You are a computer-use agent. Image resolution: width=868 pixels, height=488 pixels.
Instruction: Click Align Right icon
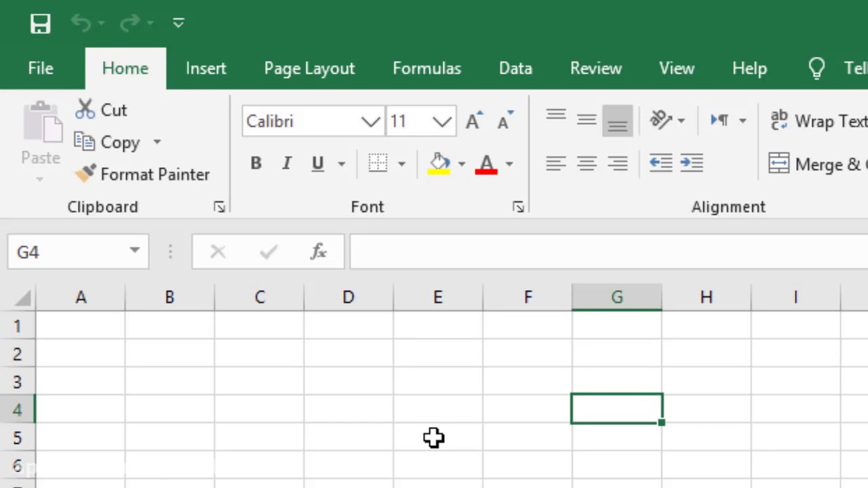pos(617,163)
